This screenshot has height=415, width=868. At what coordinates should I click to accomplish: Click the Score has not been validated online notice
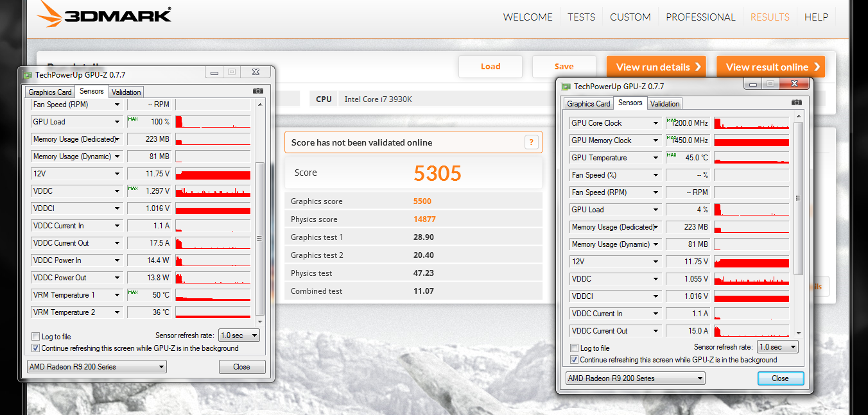pyautogui.click(x=413, y=142)
